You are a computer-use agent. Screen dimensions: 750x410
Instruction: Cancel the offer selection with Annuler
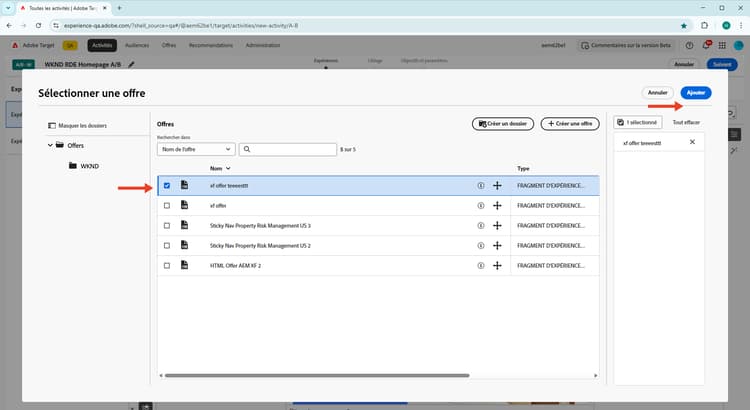tap(657, 93)
